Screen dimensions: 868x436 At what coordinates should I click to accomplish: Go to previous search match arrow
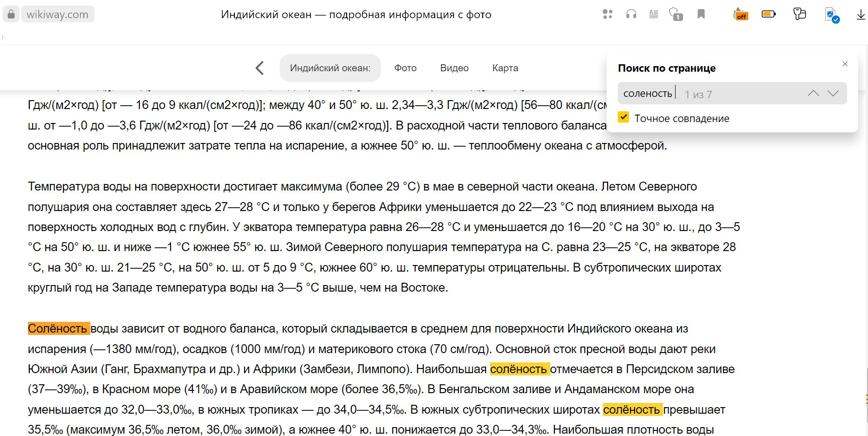pyautogui.click(x=813, y=94)
